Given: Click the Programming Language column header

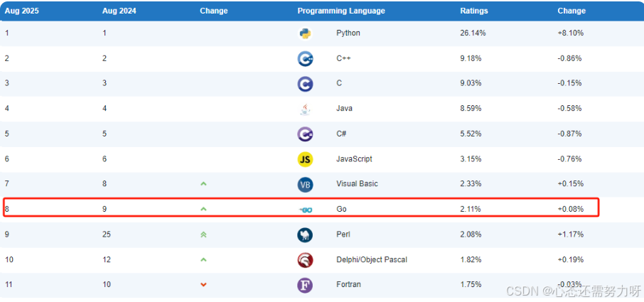Looking at the screenshot, I should pyautogui.click(x=341, y=11).
